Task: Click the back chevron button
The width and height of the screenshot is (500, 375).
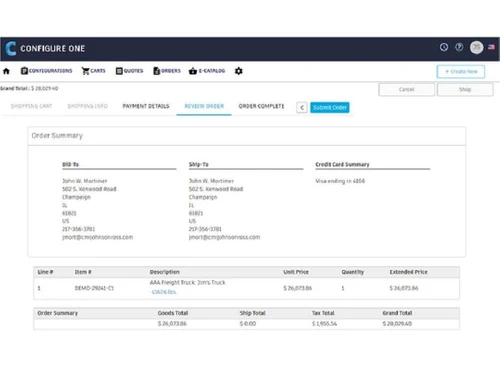Action: pyautogui.click(x=302, y=107)
